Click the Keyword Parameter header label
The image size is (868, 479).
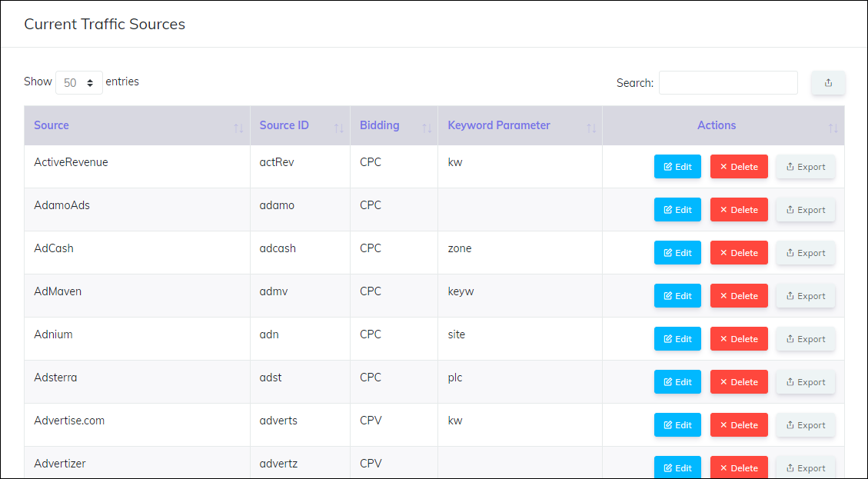tap(499, 125)
